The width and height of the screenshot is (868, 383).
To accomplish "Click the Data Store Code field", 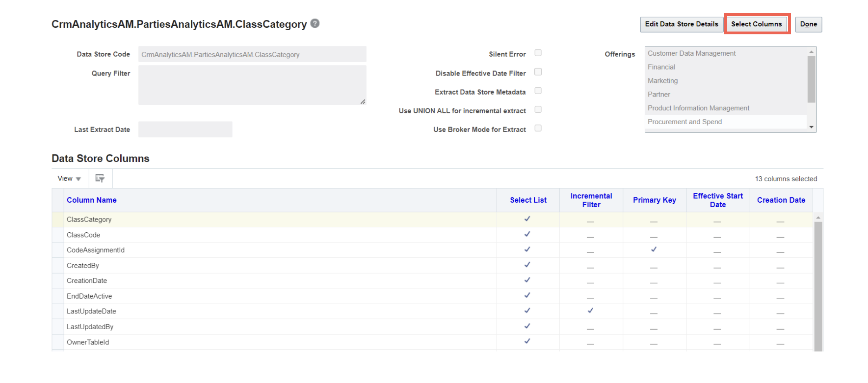I will coord(252,54).
